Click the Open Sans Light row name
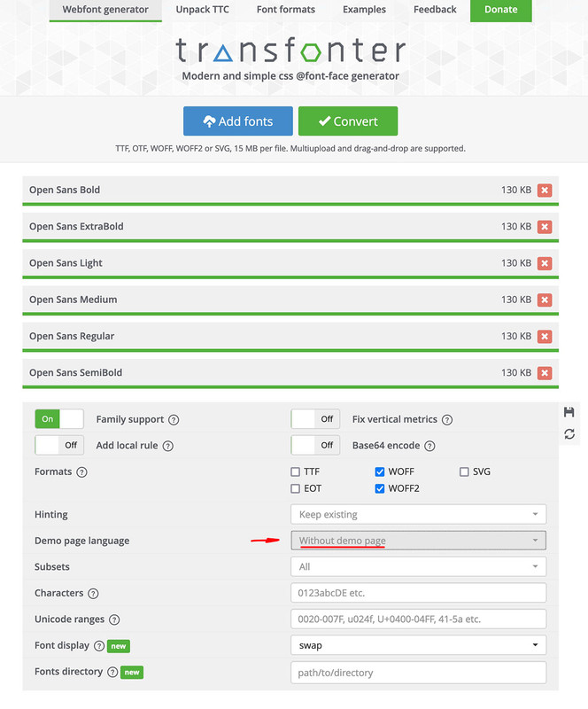Viewport: 588px width, 709px height. click(x=66, y=263)
